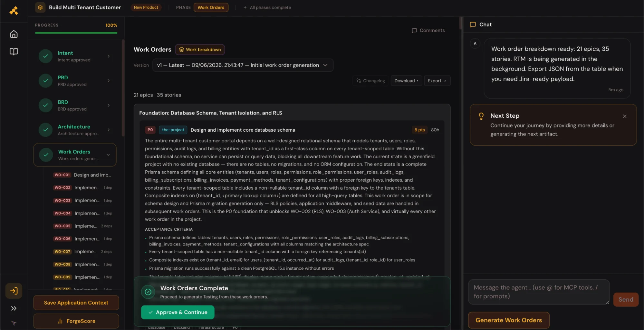Click the Architecture green check icon
This screenshot has width=644, height=330.
[45, 130]
